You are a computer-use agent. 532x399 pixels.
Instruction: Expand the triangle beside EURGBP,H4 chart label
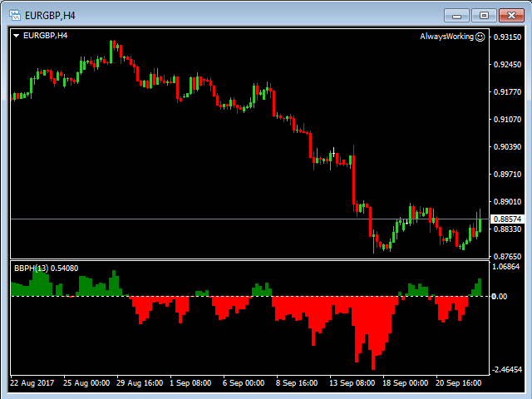[x=17, y=36]
